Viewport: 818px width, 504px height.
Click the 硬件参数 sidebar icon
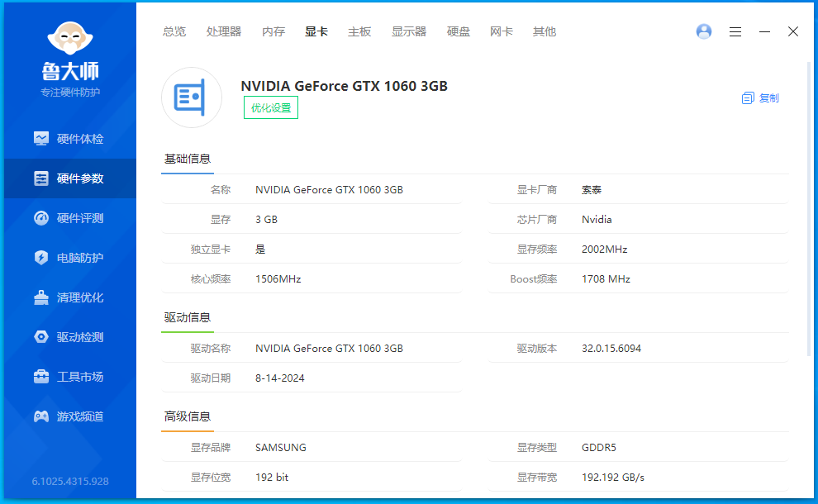point(41,178)
